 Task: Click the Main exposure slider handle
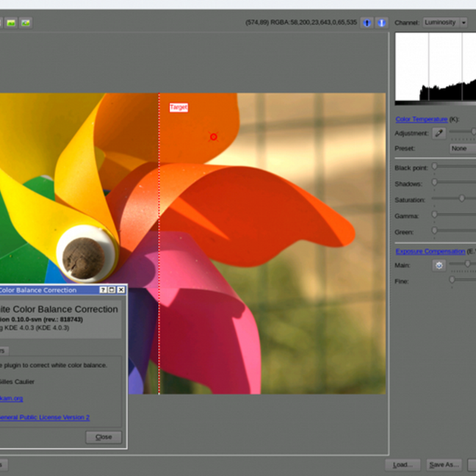point(468,264)
